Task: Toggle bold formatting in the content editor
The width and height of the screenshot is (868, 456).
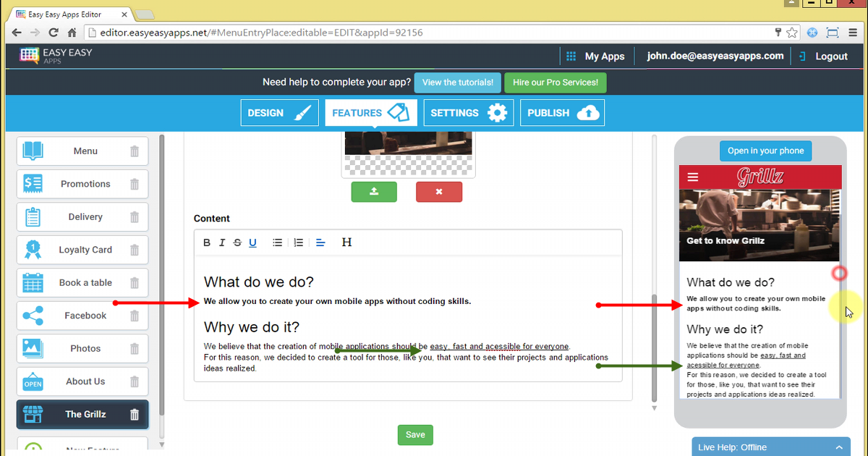Action: (x=207, y=242)
